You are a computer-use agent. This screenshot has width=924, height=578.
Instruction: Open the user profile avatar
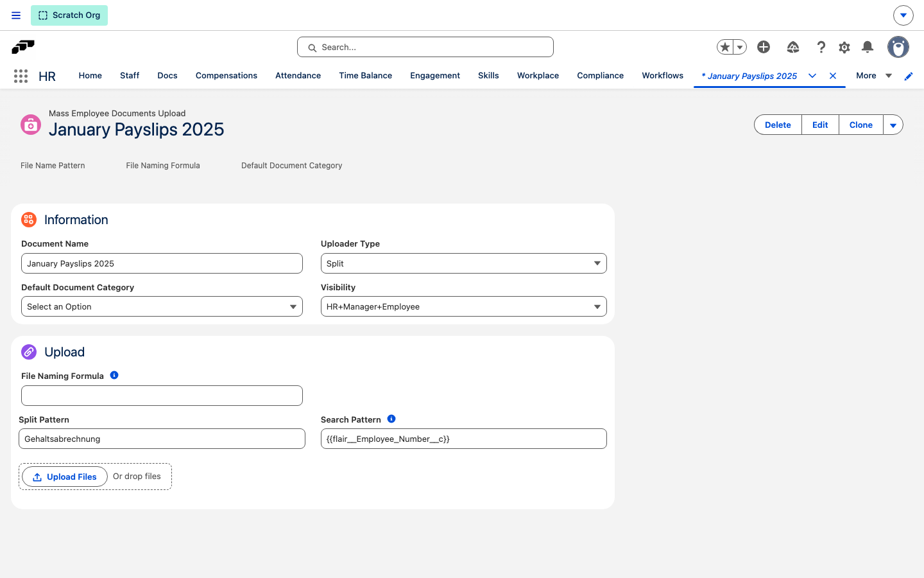pos(898,47)
